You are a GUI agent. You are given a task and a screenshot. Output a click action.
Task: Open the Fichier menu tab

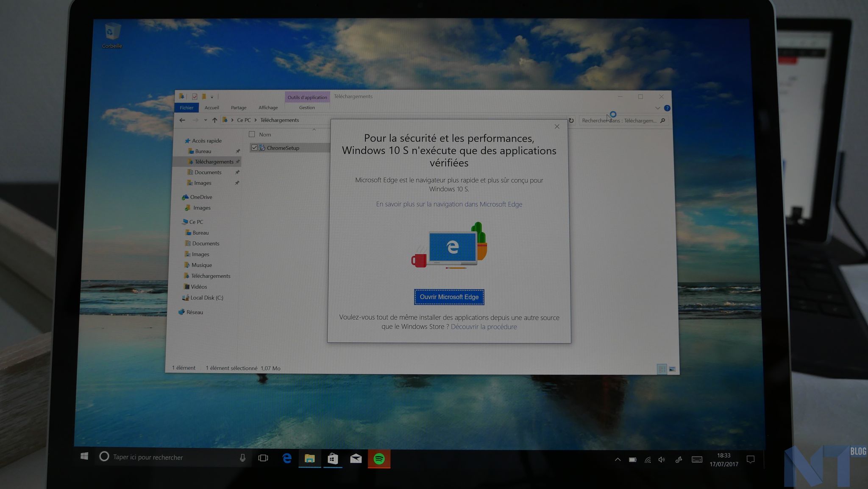186,108
